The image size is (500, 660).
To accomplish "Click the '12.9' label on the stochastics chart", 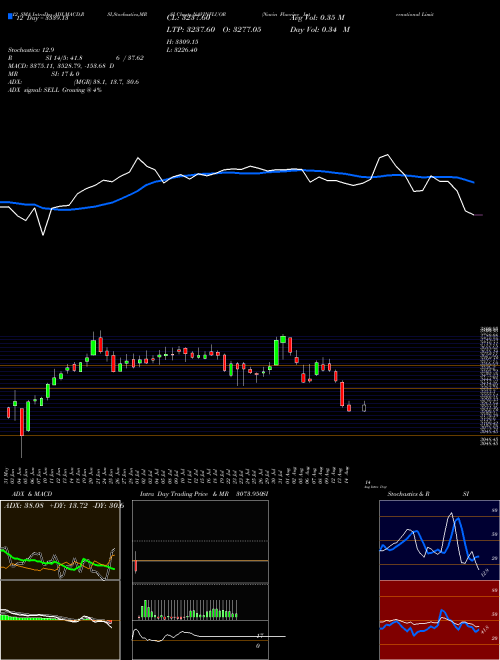I will [484, 573].
